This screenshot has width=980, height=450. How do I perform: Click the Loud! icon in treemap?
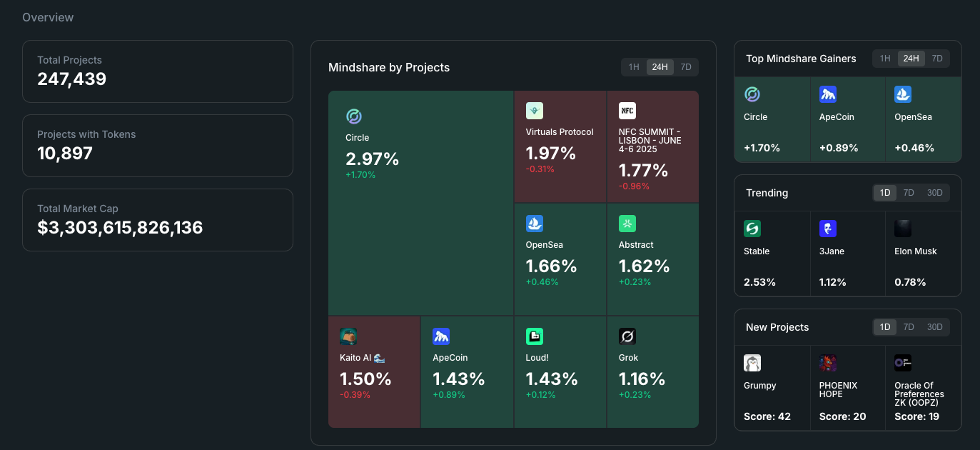(535, 336)
